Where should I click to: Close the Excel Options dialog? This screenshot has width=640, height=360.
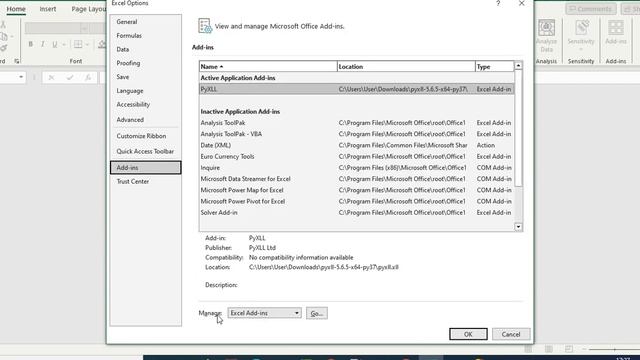[x=522, y=3]
